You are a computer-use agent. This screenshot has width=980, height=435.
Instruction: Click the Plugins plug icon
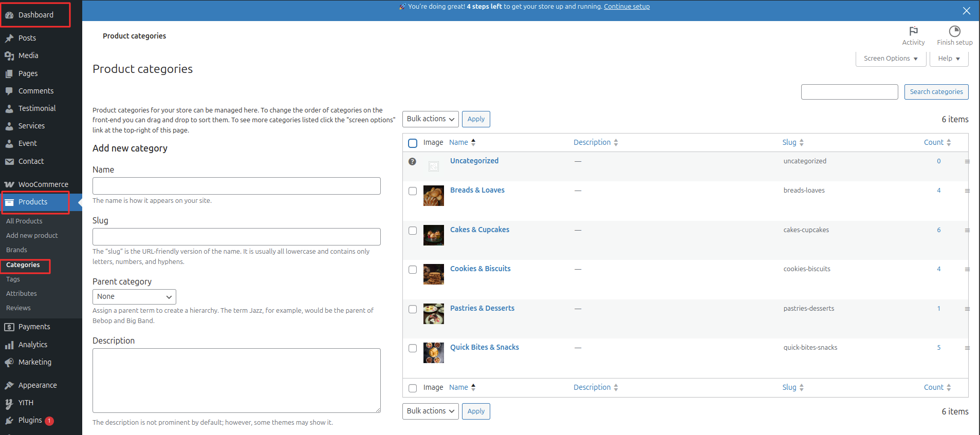click(9, 421)
